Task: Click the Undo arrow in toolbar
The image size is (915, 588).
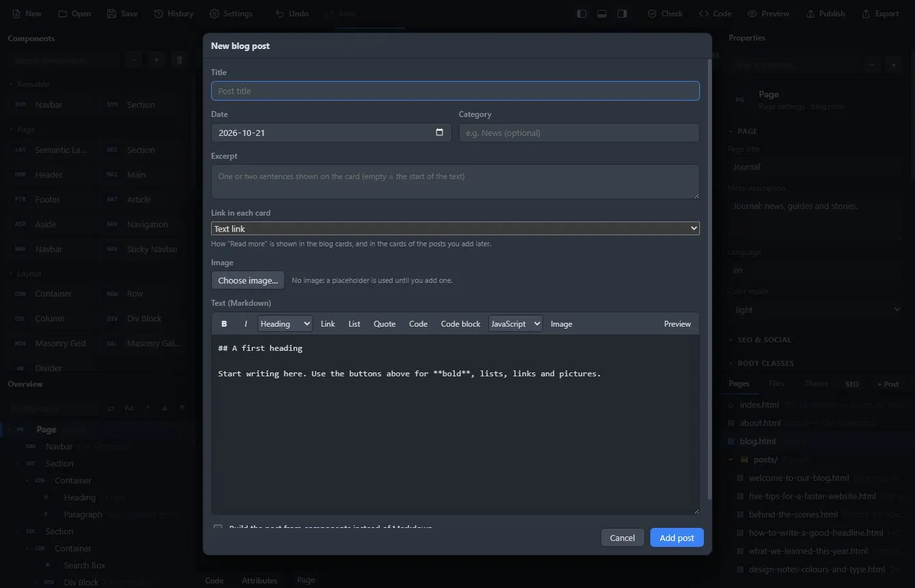Action: click(280, 14)
